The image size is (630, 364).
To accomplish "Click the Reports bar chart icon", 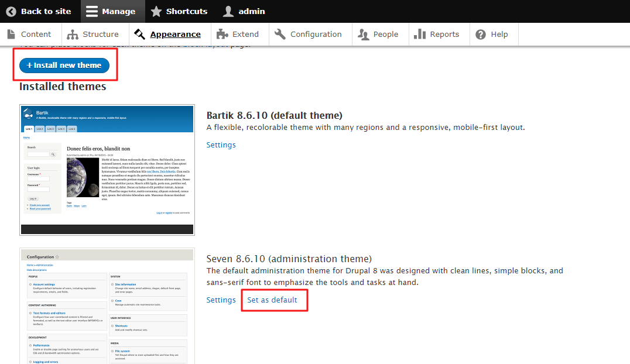I will [419, 34].
